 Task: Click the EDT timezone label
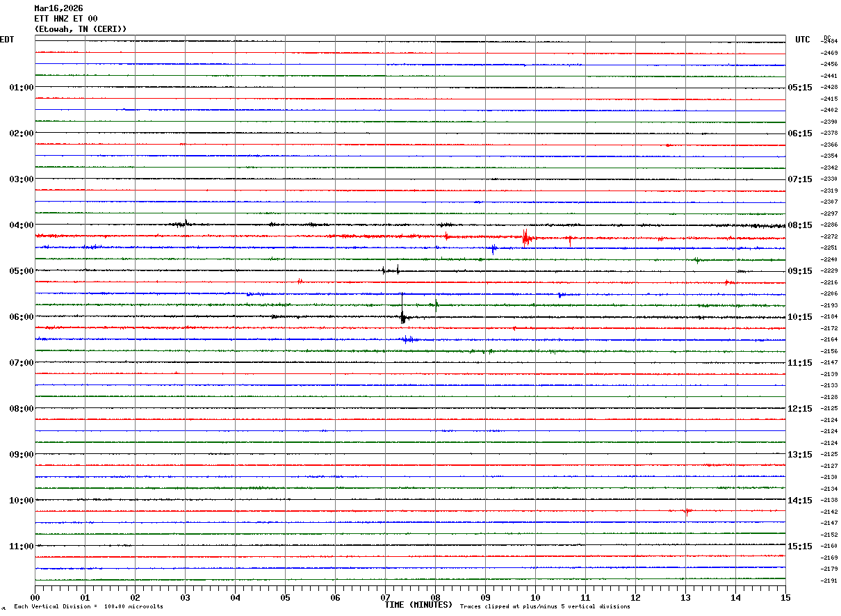pos(7,40)
